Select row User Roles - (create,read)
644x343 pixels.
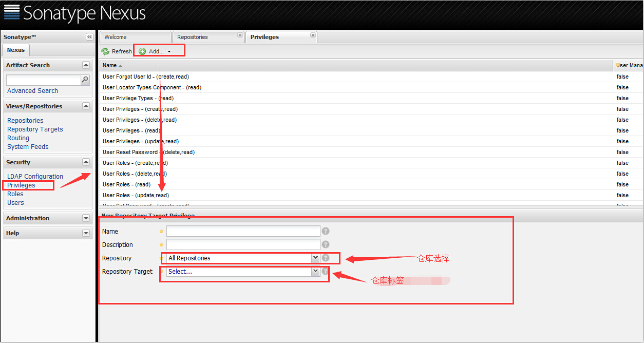[371, 163]
